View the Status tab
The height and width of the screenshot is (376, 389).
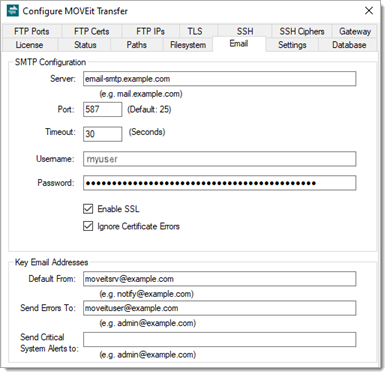85,45
